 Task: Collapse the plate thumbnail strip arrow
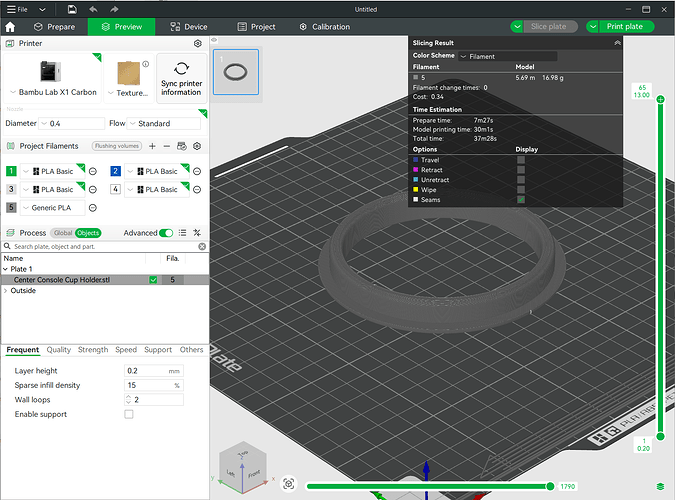(214, 40)
